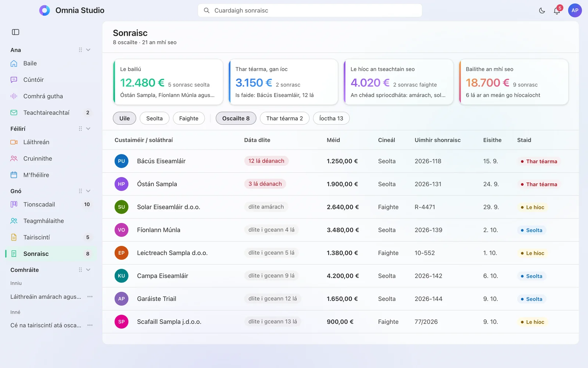Click amount 4.200,00 € for Campa Eiseamláir
This screenshot has width=588, height=368.
343,276
